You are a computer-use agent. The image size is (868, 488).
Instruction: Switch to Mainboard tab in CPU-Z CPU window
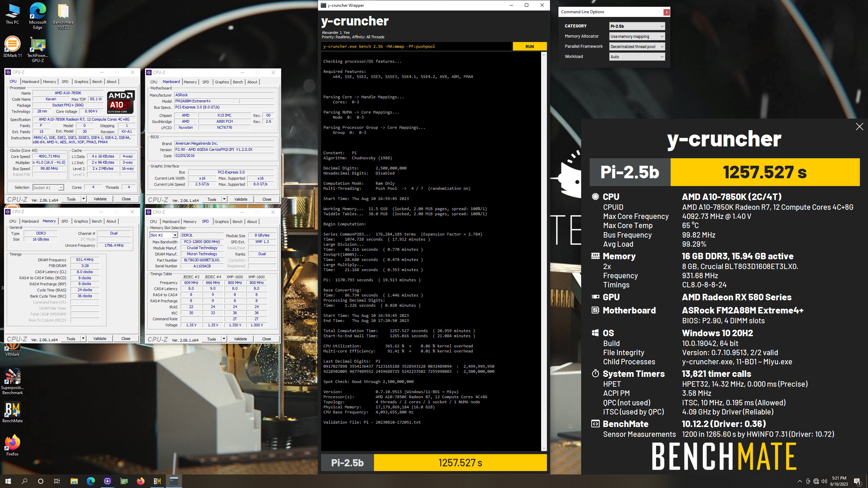[x=31, y=82]
